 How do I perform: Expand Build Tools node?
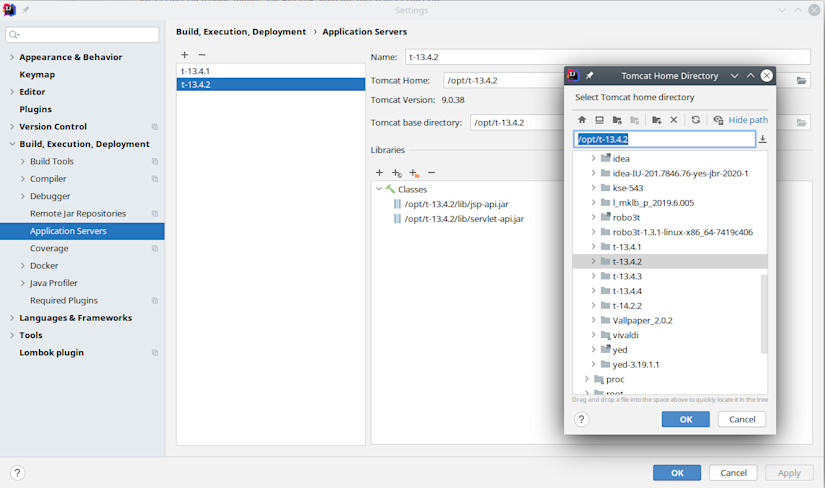pyautogui.click(x=22, y=161)
